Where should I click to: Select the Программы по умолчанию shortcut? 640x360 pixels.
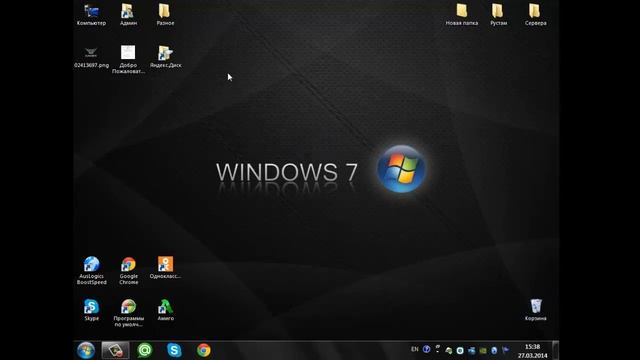pyautogui.click(x=129, y=313)
